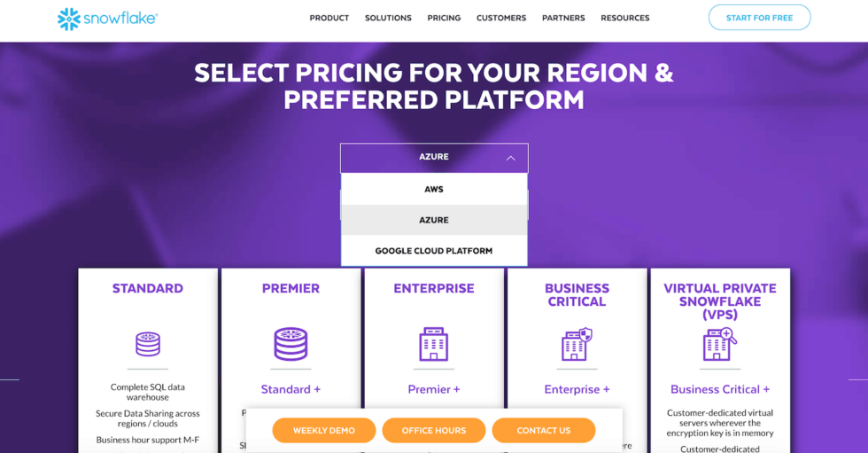
Task: Click the Virtual Private Snowflake magnifier icon
Action: coord(719,344)
